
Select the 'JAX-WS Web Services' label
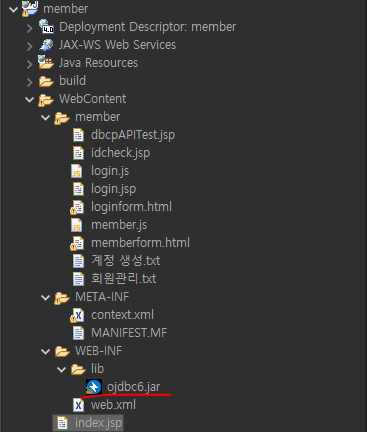tap(117, 45)
